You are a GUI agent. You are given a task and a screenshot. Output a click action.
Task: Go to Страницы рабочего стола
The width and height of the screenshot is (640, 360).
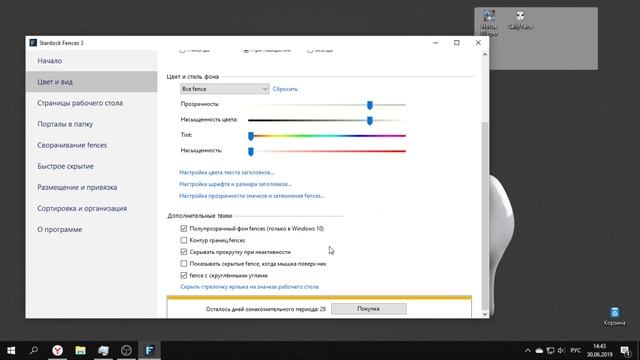click(91, 103)
